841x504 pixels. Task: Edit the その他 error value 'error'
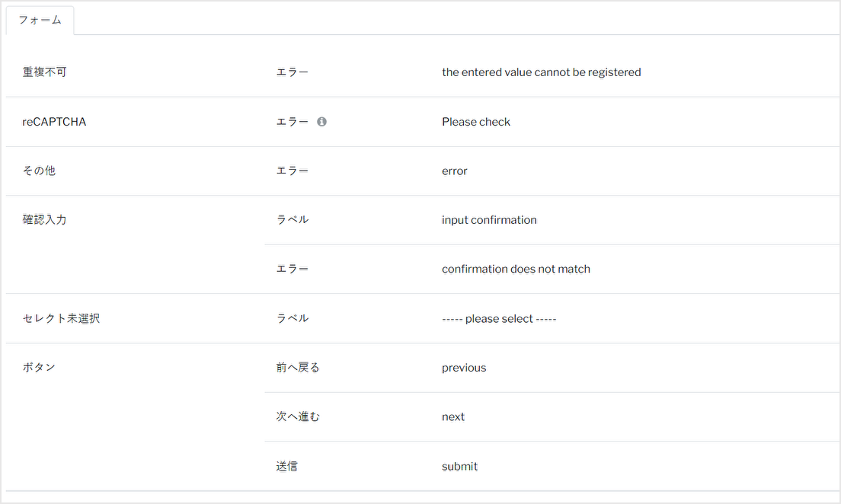(x=454, y=171)
